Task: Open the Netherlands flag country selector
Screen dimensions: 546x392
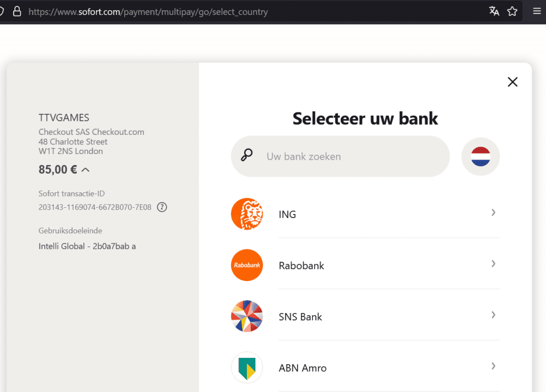Action: (480, 157)
